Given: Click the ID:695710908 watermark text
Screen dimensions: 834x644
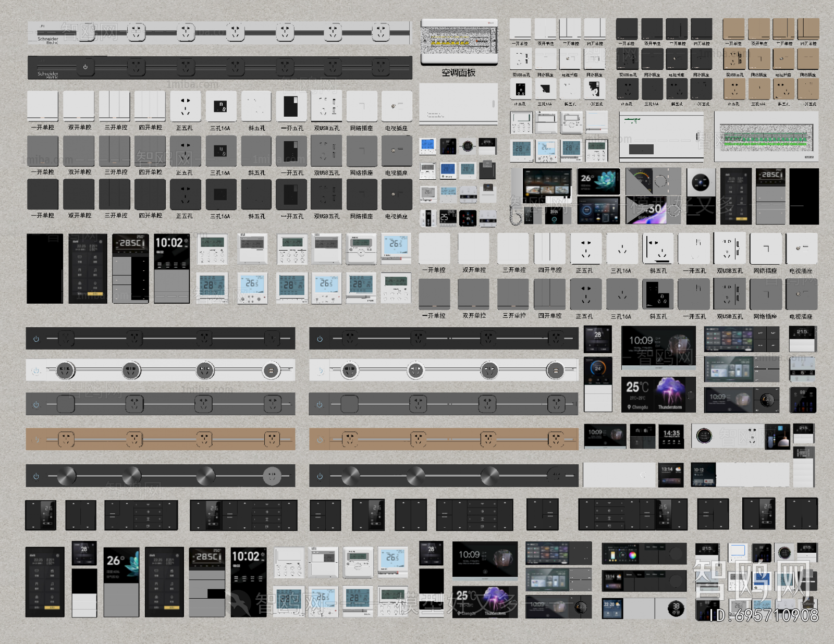Looking at the screenshot, I should click(764, 616).
